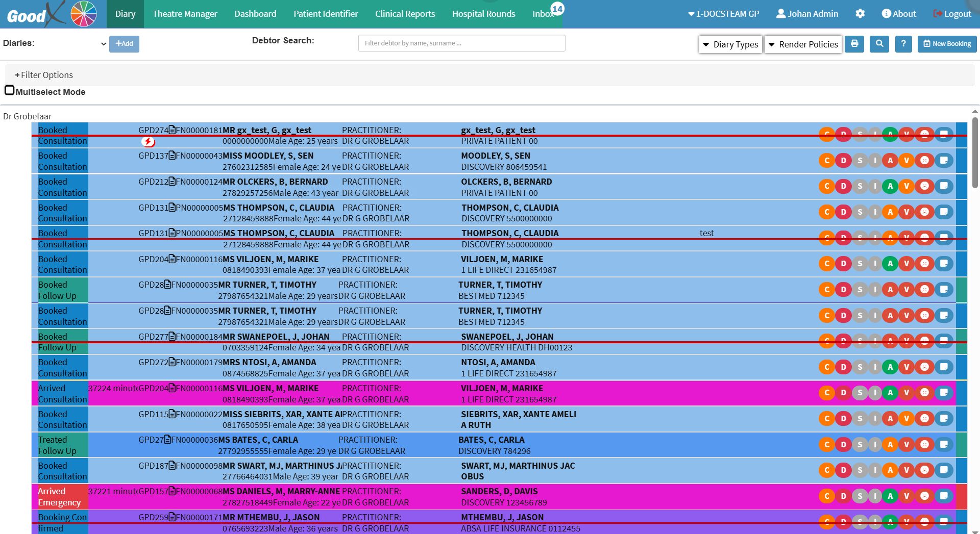Open the Patient Identifier tab
The height and width of the screenshot is (534, 980).
tap(326, 14)
